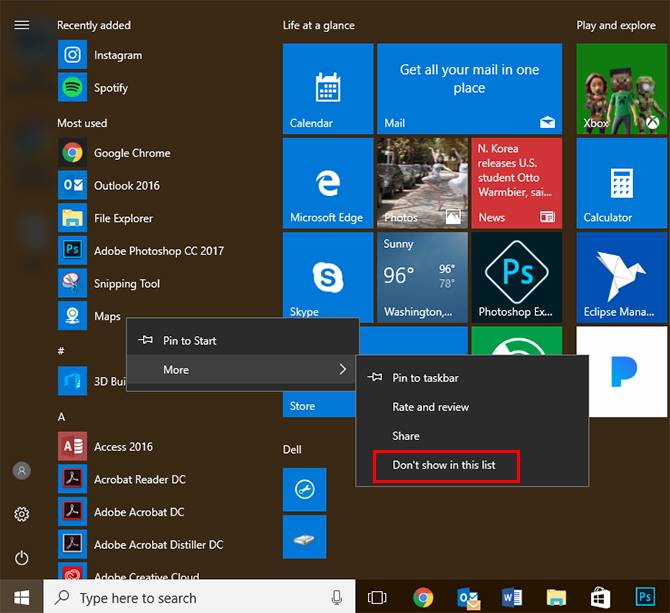Select Don't show in this list

pyautogui.click(x=472, y=465)
